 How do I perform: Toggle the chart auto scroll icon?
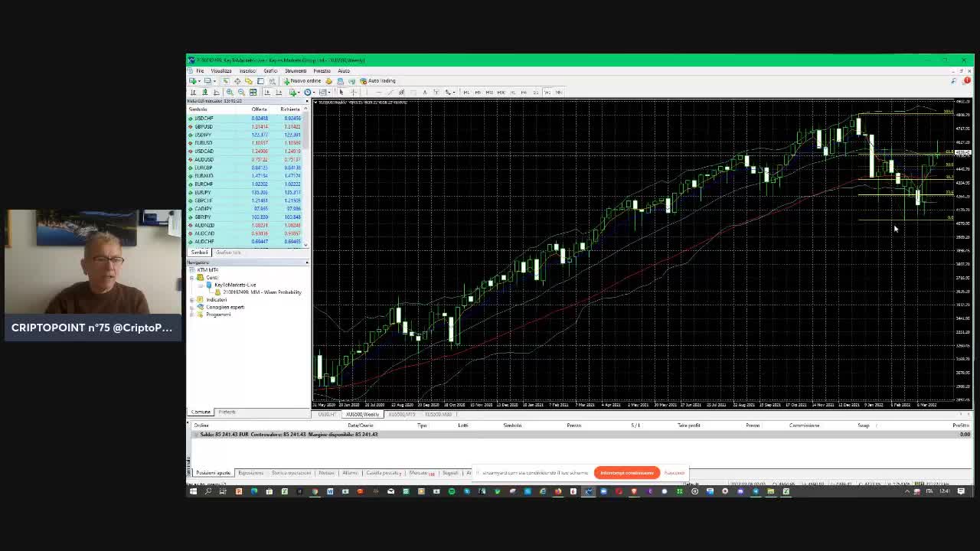(x=267, y=92)
